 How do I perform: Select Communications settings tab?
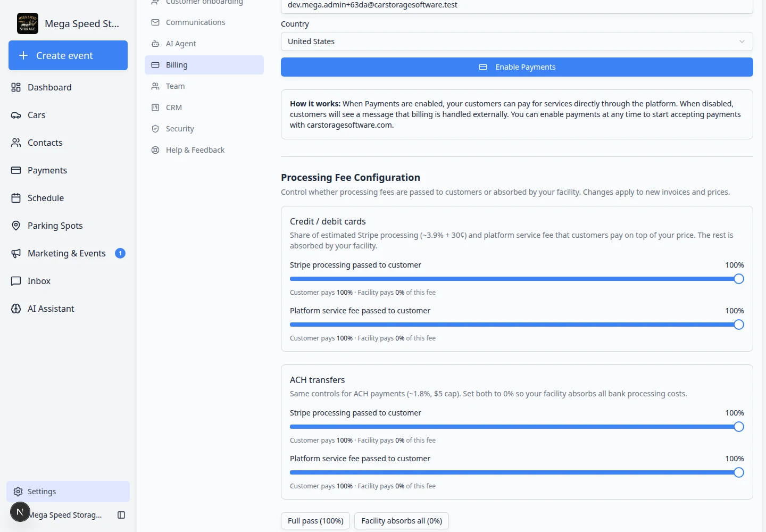click(204, 22)
